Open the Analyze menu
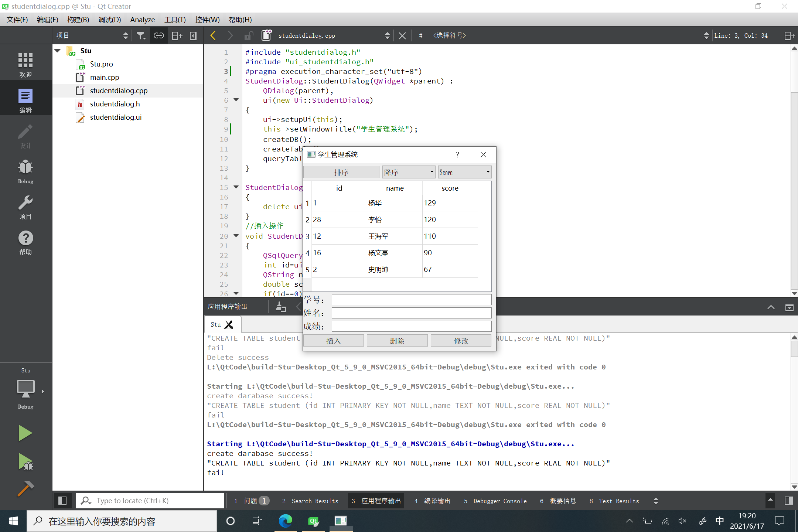The width and height of the screenshot is (798, 532). pos(142,20)
